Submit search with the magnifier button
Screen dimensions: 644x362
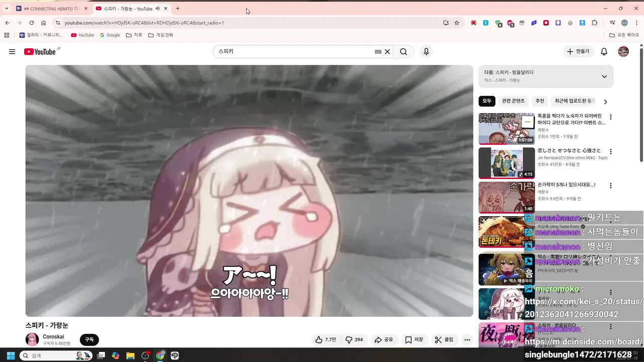click(x=404, y=52)
